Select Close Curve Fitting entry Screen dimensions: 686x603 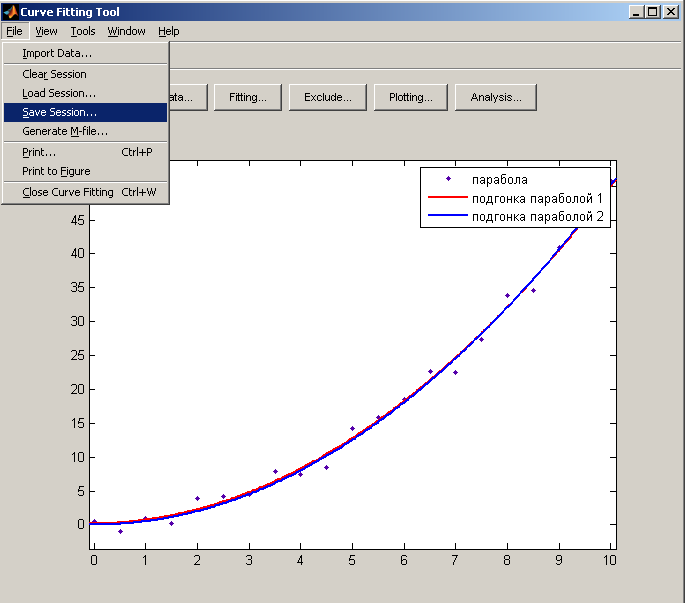click(85, 192)
